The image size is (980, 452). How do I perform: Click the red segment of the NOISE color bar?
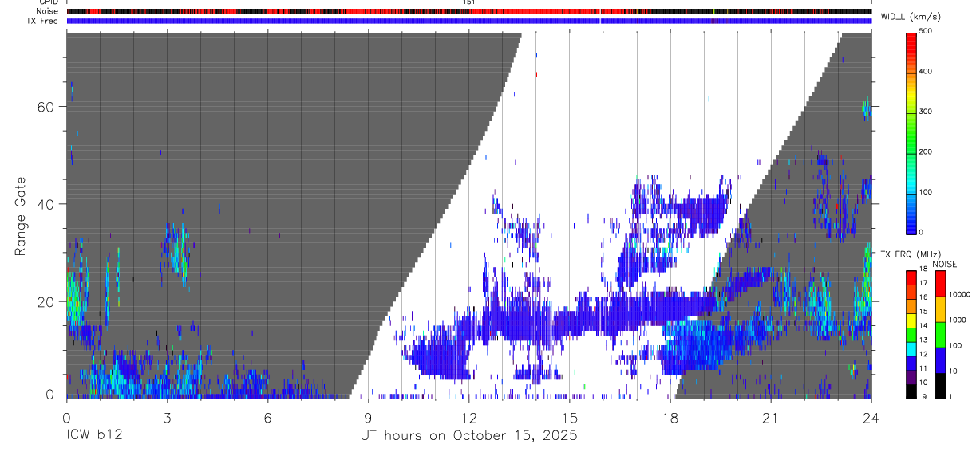941,284
